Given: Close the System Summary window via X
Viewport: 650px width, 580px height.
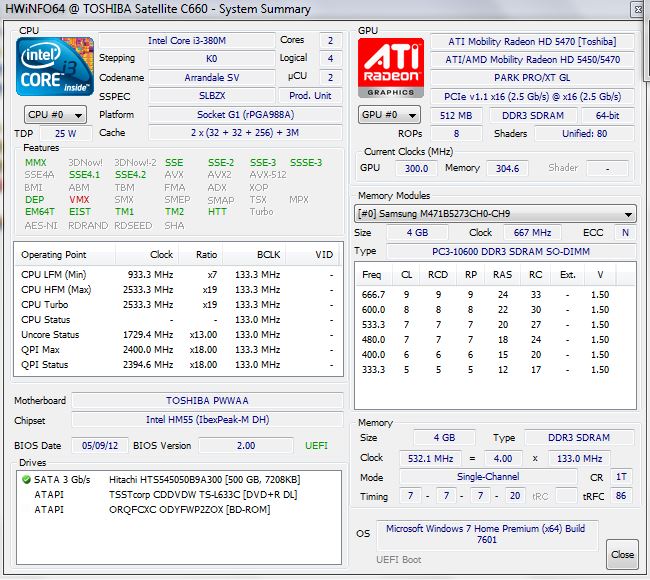Looking at the screenshot, I should 638,9.
